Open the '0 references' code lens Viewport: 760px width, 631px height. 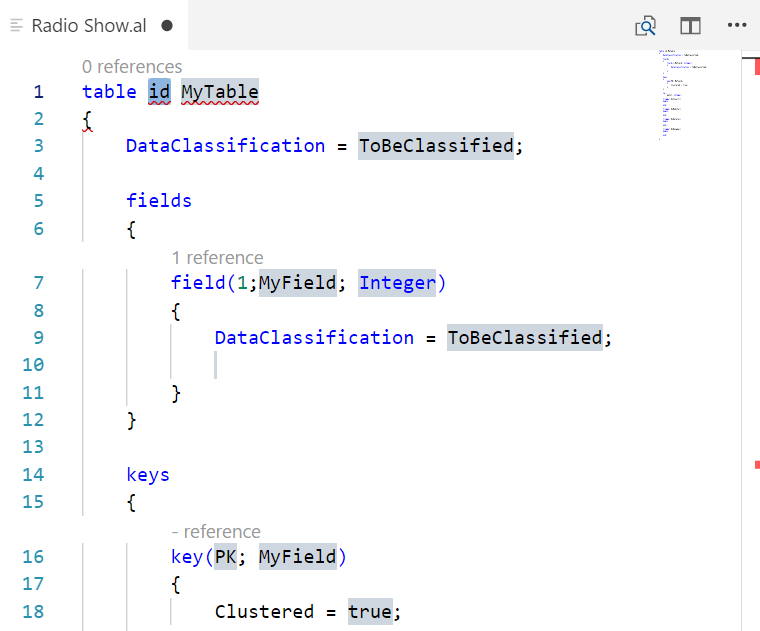[x=132, y=66]
